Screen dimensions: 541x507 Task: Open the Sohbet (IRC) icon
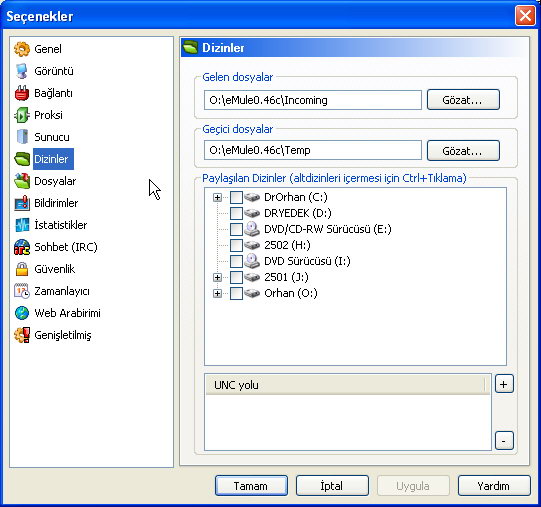coord(22,247)
